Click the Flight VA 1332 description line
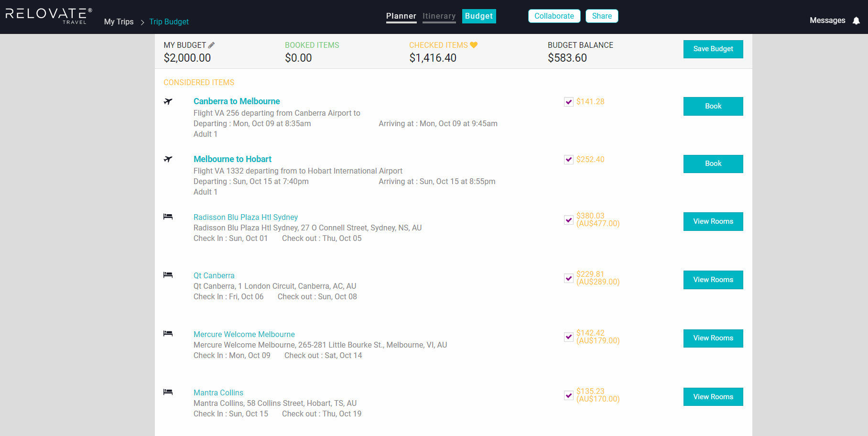The image size is (868, 436). tap(298, 171)
